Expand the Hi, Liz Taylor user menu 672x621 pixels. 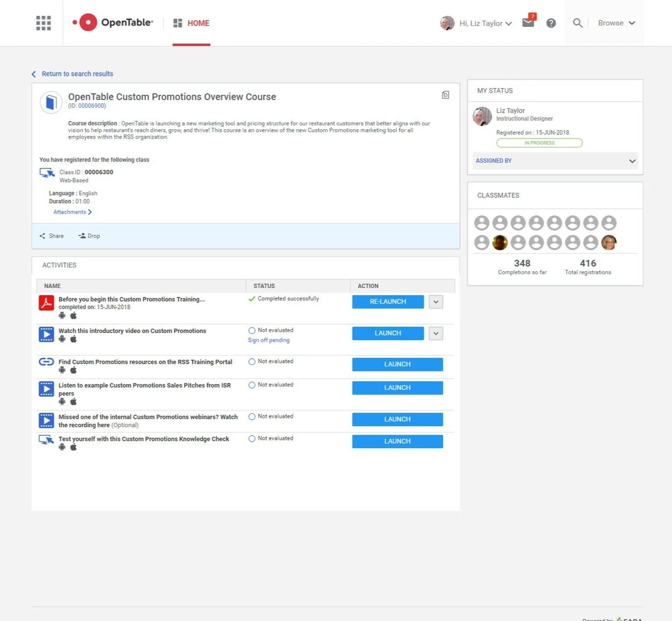pyautogui.click(x=486, y=23)
